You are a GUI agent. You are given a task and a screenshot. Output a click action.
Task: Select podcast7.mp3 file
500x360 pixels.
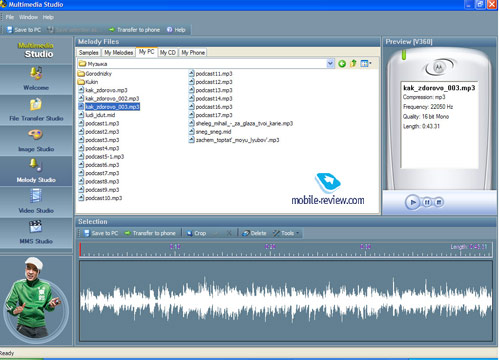[99, 173]
